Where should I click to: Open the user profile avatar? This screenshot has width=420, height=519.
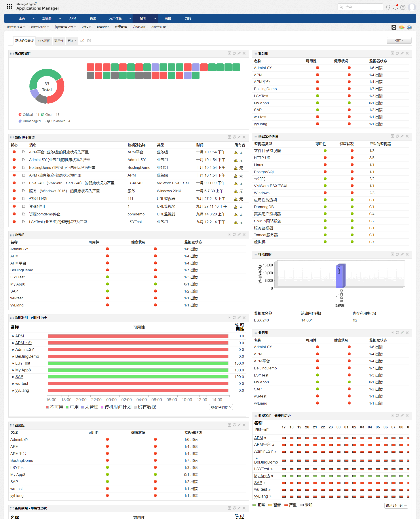click(412, 7)
